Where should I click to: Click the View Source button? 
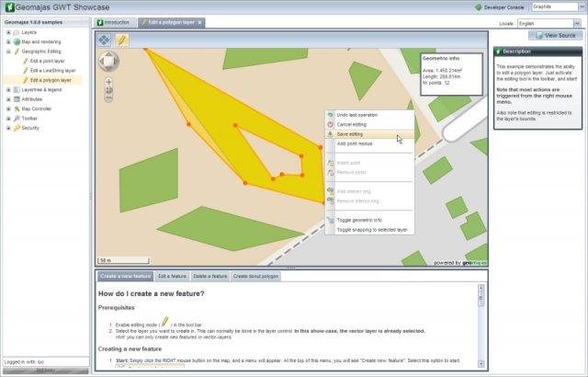coord(555,36)
